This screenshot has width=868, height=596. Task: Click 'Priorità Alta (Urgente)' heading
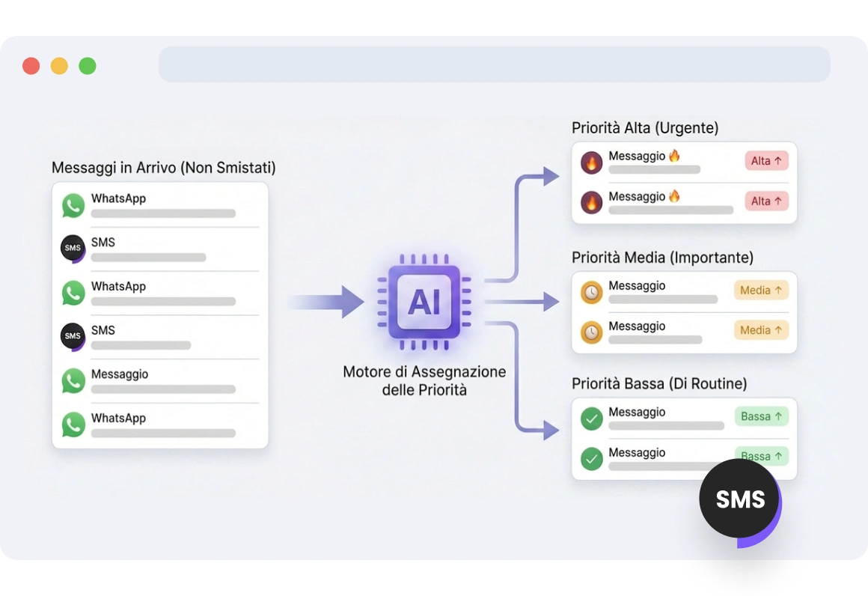click(x=645, y=128)
